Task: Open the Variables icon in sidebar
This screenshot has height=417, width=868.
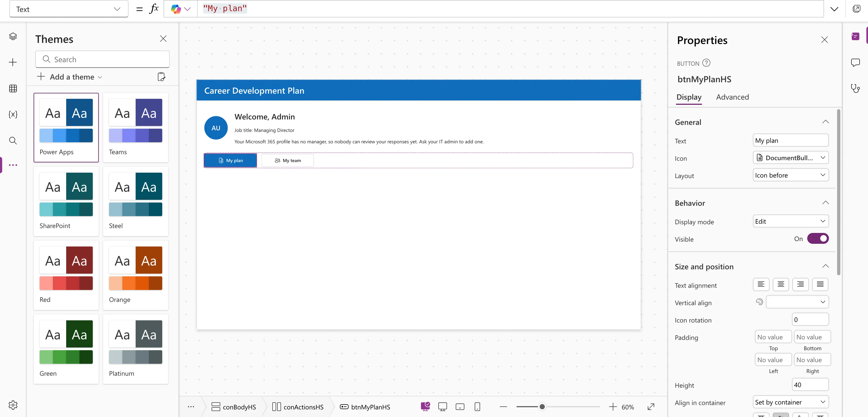Action: pos(13,114)
